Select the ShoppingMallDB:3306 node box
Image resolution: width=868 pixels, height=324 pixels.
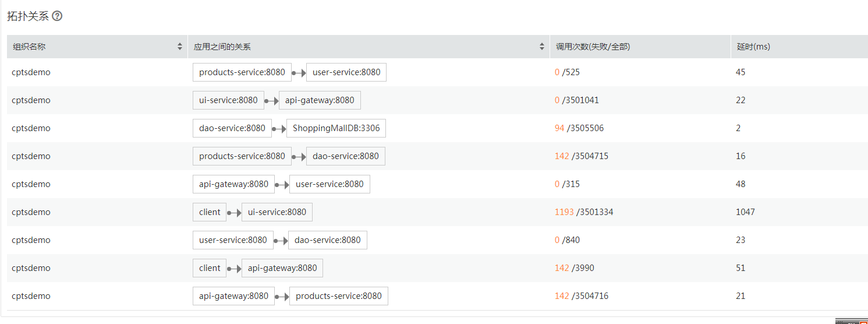coord(336,128)
